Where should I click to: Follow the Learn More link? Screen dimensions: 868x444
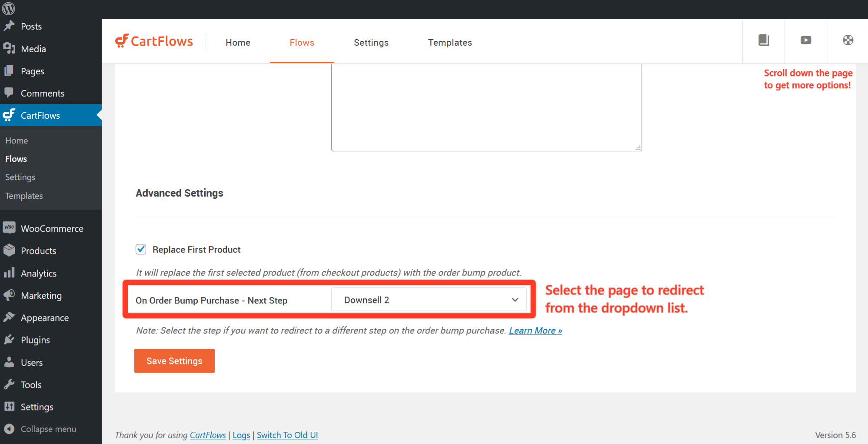pyautogui.click(x=535, y=330)
